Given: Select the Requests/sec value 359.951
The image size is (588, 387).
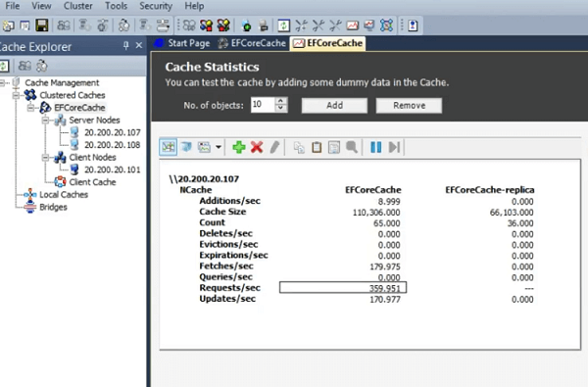Looking at the screenshot, I should [385, 288].
